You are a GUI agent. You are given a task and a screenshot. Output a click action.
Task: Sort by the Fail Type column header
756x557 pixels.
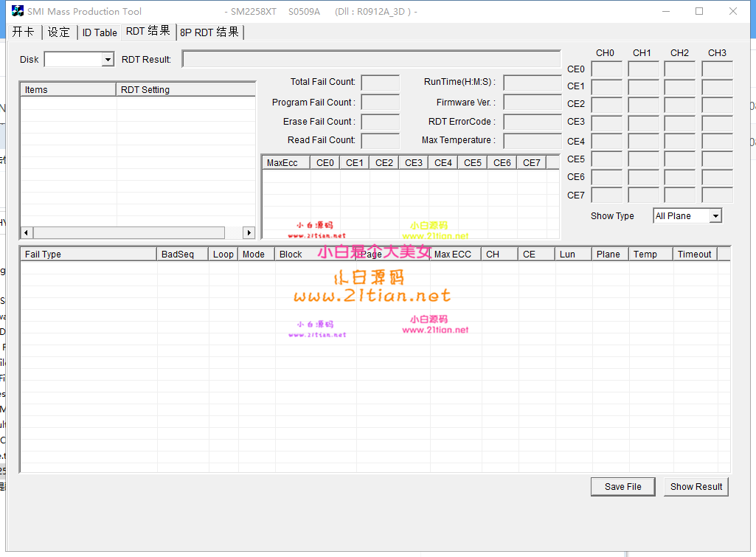(x=89, y=255)
